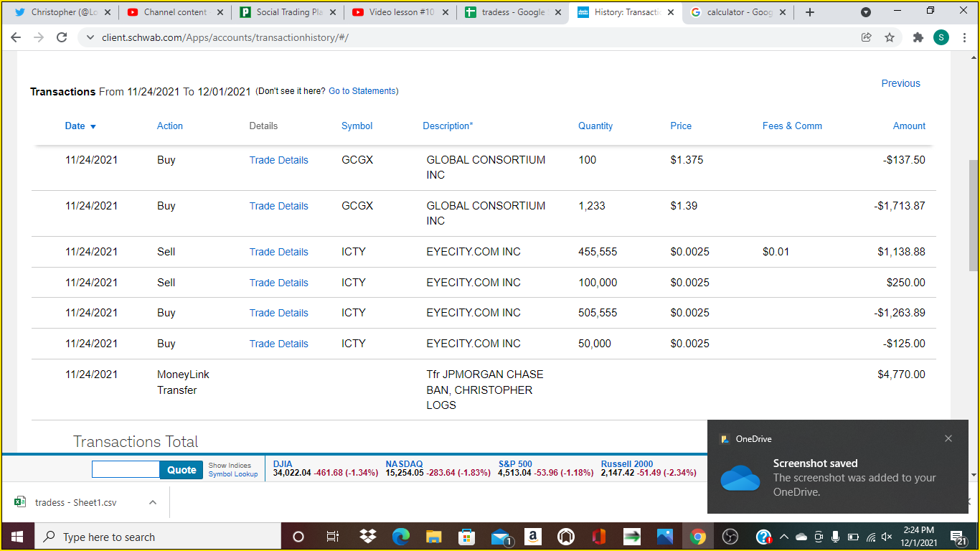Switch to tradess Google Sheets tab

pos(512,12)
